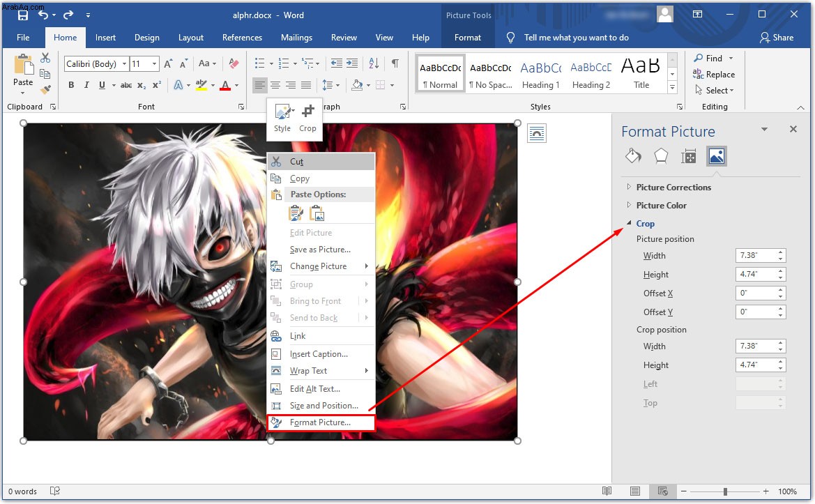
Task: Click the Redo arrow icon
Action: tap(68, 15)
